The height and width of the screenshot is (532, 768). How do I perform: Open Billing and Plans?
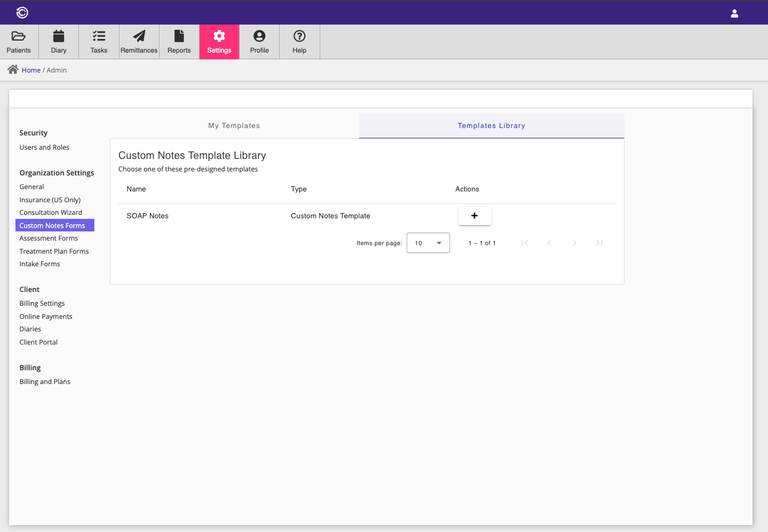(x=45, y=381)
